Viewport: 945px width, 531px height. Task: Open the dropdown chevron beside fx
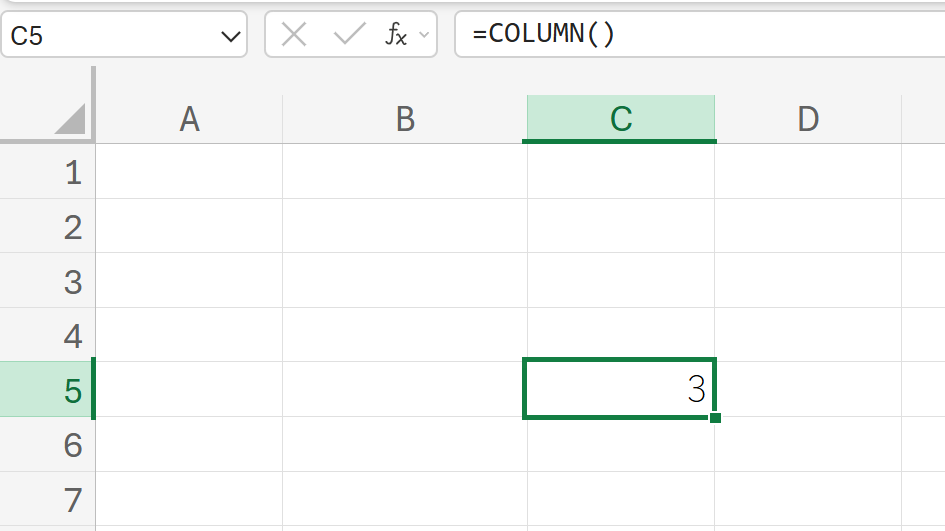pyautogui.click(x=424, y=36)
